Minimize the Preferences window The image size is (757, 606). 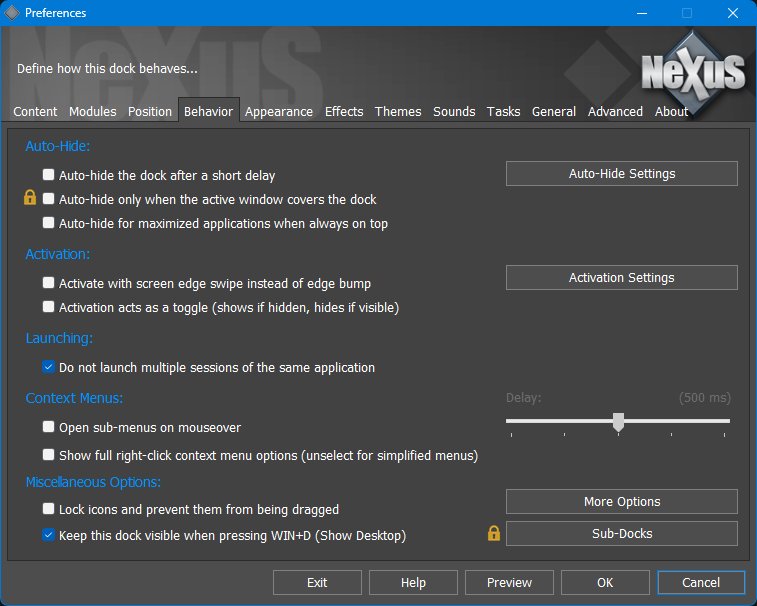(642, 13)
